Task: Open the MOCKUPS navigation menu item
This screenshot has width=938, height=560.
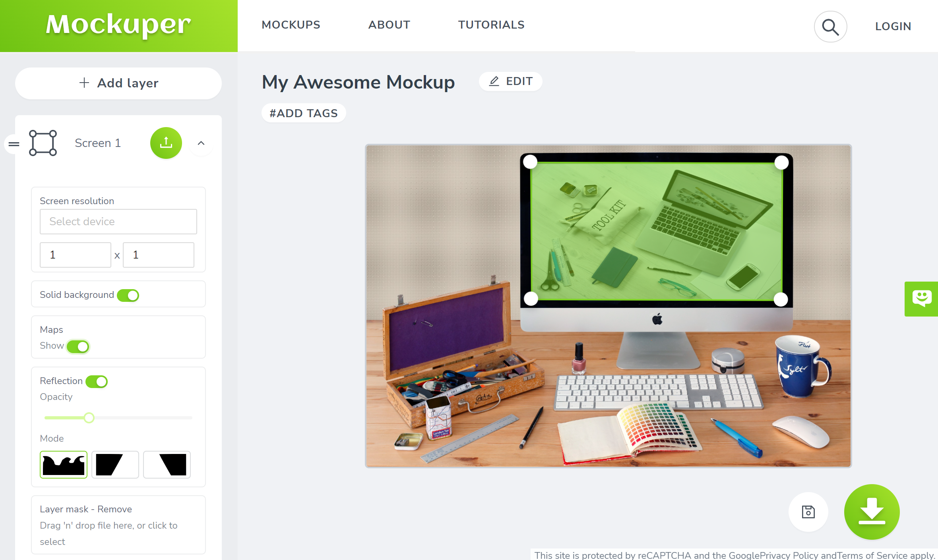Action: coord(291,25)
